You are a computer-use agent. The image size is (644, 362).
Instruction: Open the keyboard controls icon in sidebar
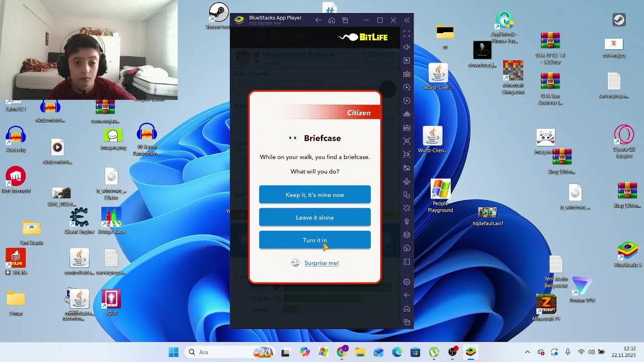[x=407, y=74]
